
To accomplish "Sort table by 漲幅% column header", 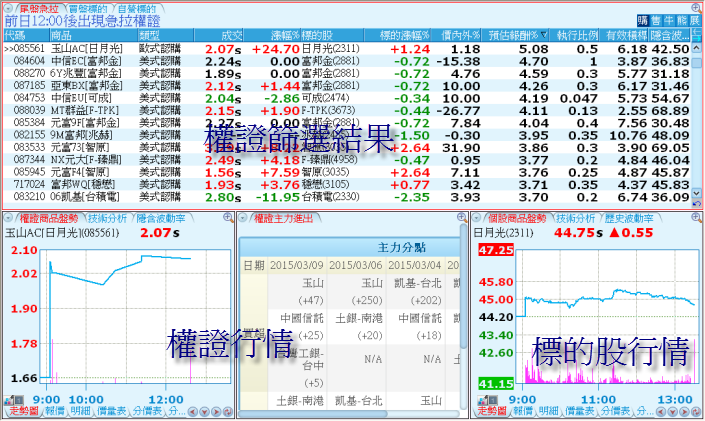I will click(x=269, y=35).
